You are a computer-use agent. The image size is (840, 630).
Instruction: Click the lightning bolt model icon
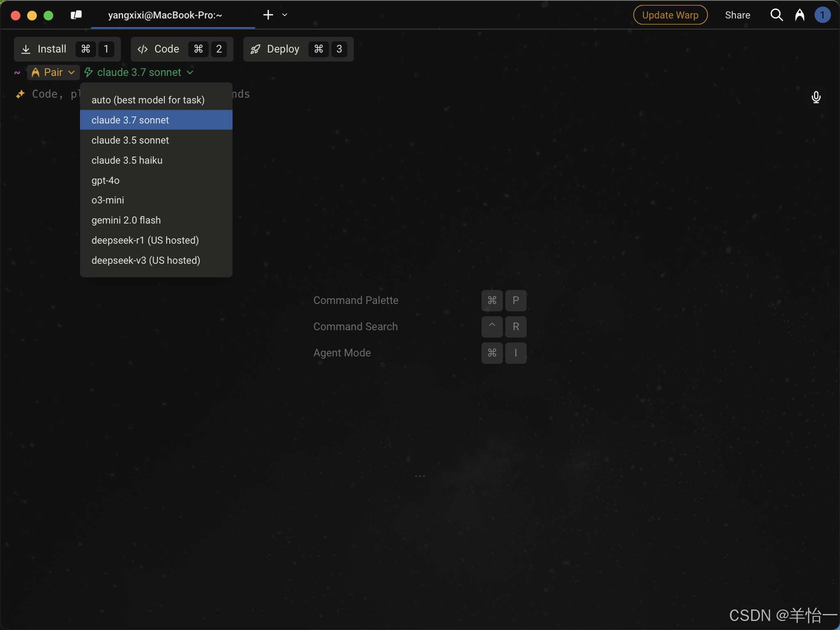click(x=88, y=73)
